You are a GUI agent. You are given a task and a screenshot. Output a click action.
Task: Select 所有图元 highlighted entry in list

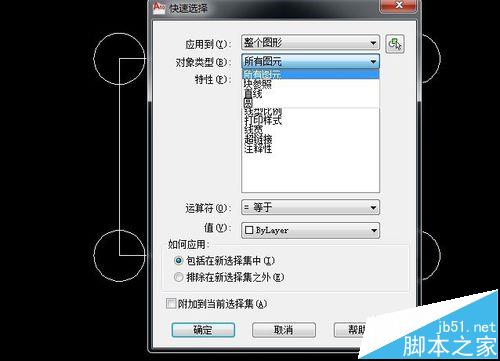(310, 74)
